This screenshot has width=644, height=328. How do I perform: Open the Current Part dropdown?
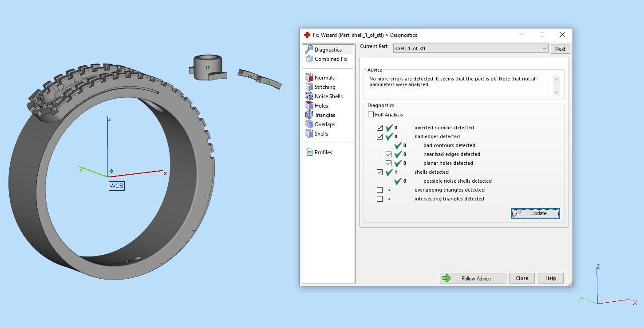[x=470, y=48]
